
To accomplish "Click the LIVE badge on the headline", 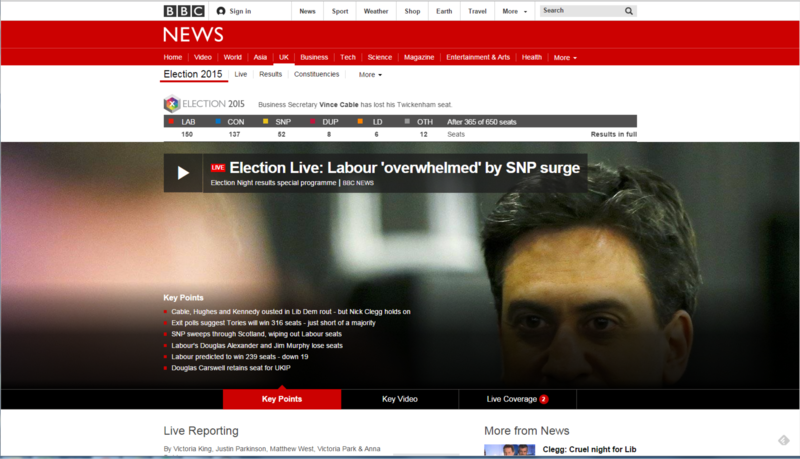I will pyautogui.click(x=218, y=167).
